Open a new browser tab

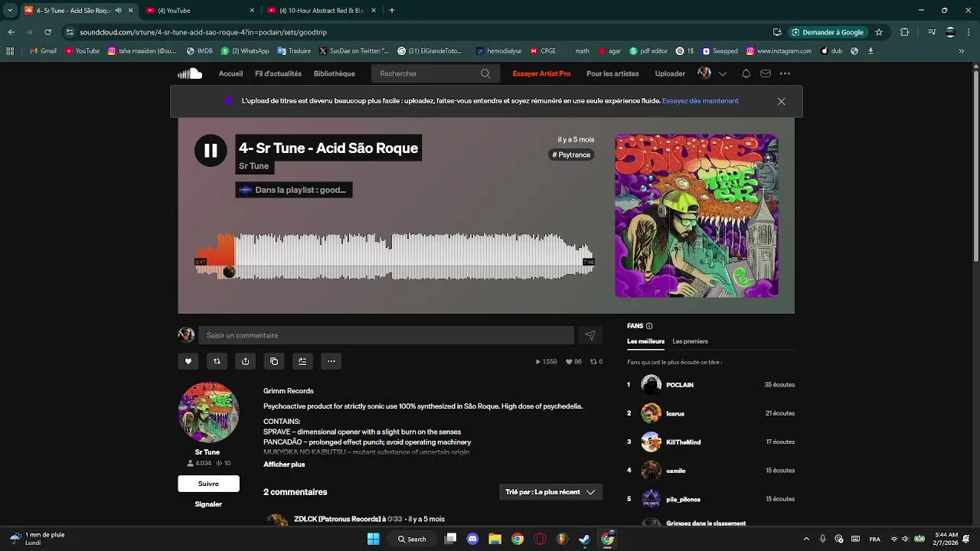pyautogui.click(x=392, y=11)
